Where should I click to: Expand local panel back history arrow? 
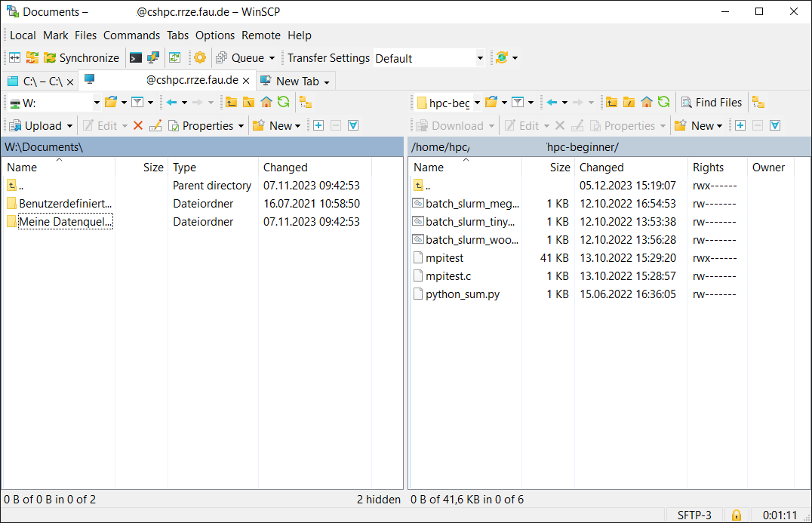coord(184,103)
